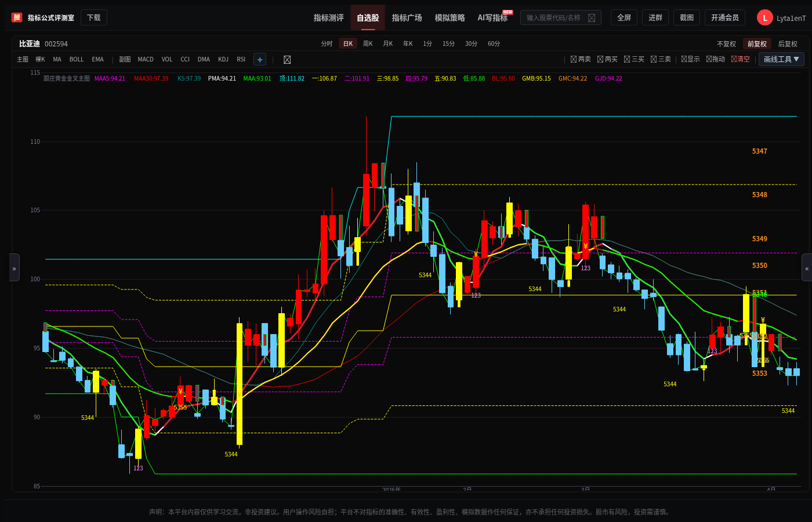The width and height of the screenshot is (812, 522).
Task: Click the boxed icon beside the plus button
Action: [287, 60]
